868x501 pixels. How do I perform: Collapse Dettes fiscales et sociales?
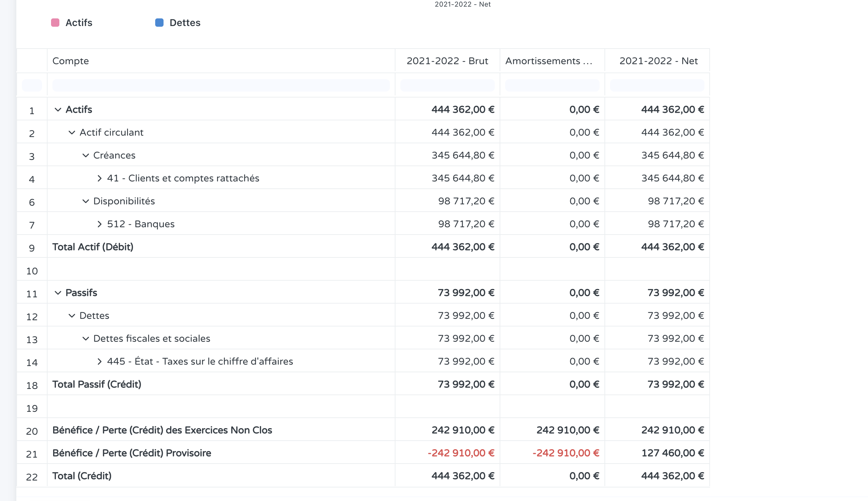[85, 339]
